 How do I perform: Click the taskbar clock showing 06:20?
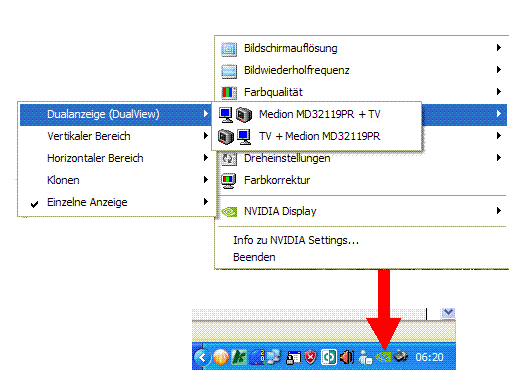429,357
